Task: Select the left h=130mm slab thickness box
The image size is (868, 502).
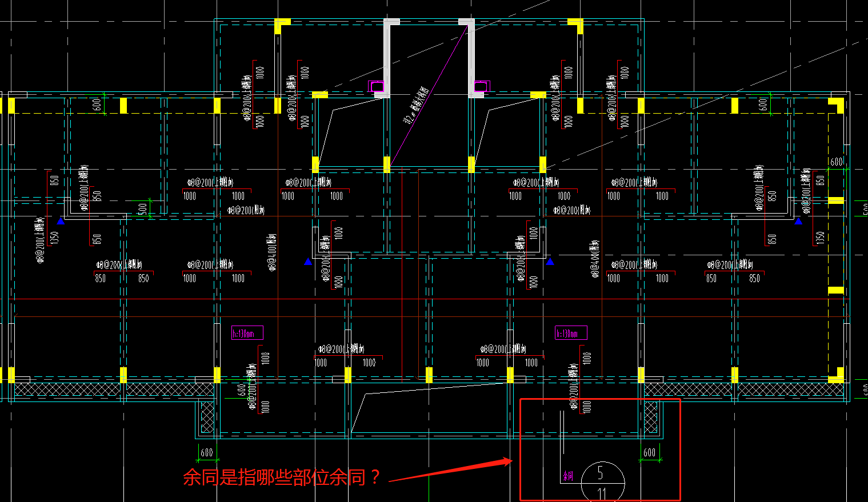Action: coord(247,333)
